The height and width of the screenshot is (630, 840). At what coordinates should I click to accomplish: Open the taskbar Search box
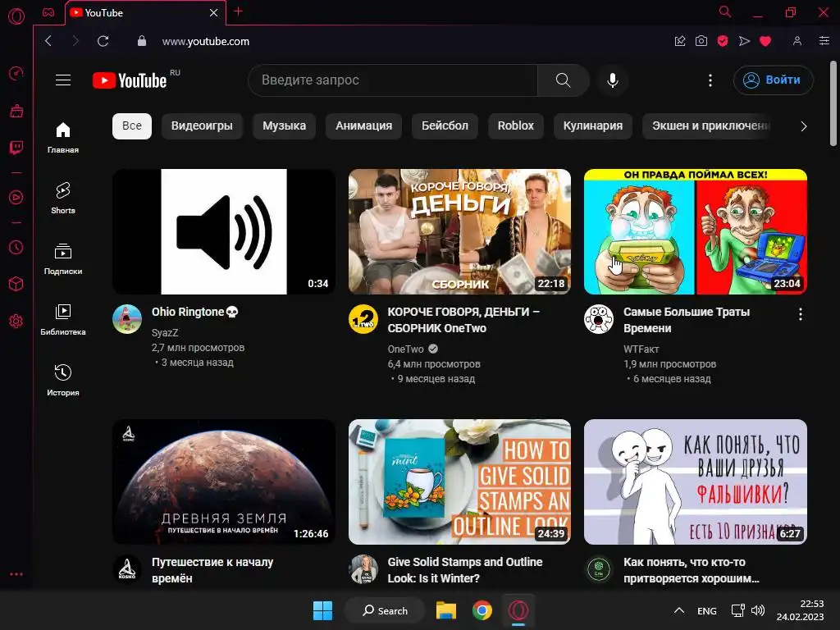point(386,610)
